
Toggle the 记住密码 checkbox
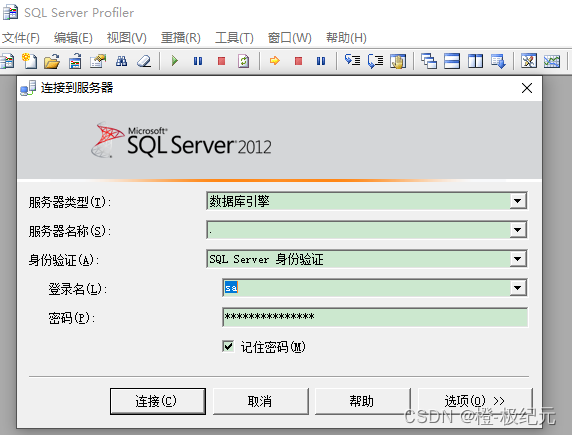tap(228, 346)
